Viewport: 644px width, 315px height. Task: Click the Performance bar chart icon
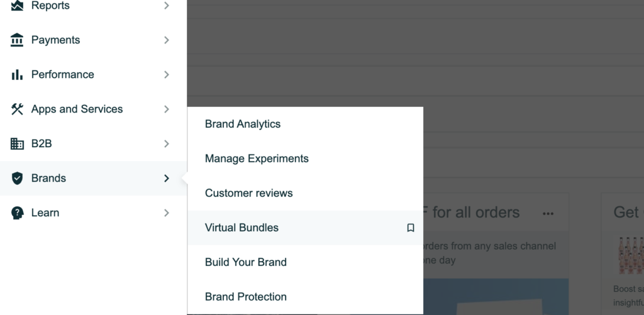[x=17, y=74]
